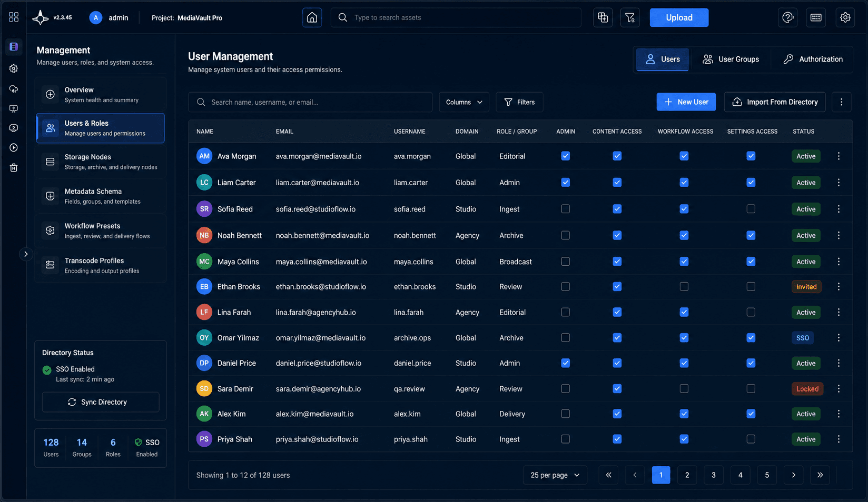Open the Filters panel
This screenshot has width=868, height=502.
coord(519,102)
